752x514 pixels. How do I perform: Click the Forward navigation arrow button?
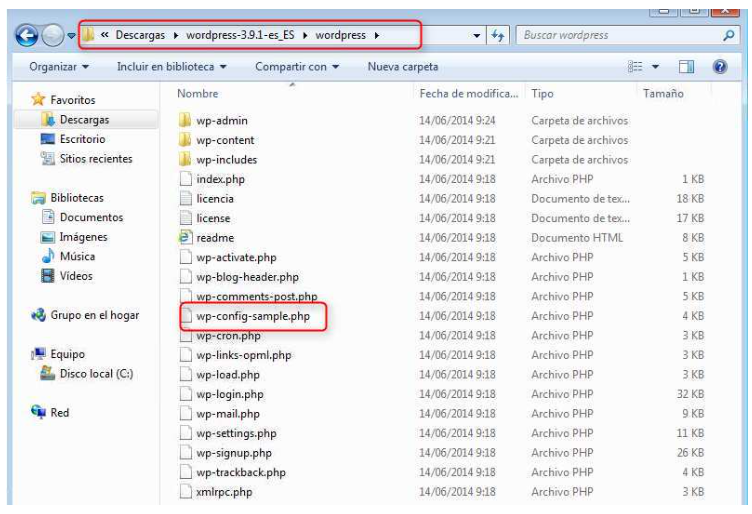pyautogui.click(x=52, y=35)
